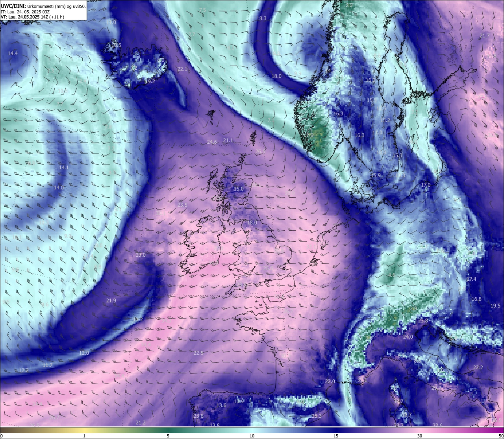Screen dimensions: 504x439
Task: Click the 17.4 value at right edge
Action: point(471,279)
